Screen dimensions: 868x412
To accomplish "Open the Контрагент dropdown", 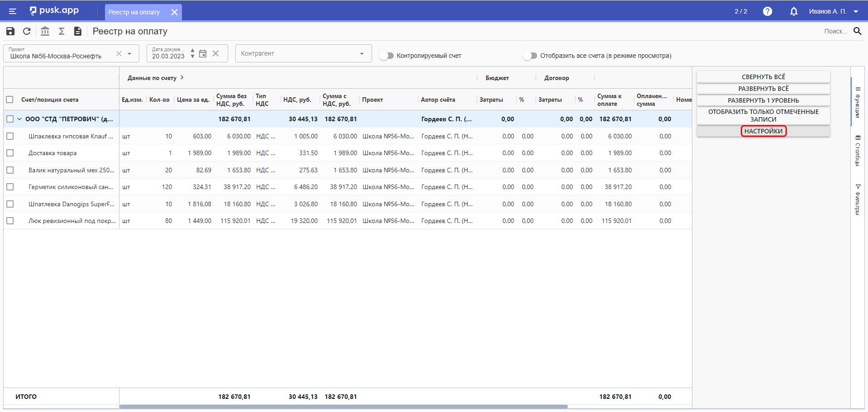I will click(x=303, y=53).
